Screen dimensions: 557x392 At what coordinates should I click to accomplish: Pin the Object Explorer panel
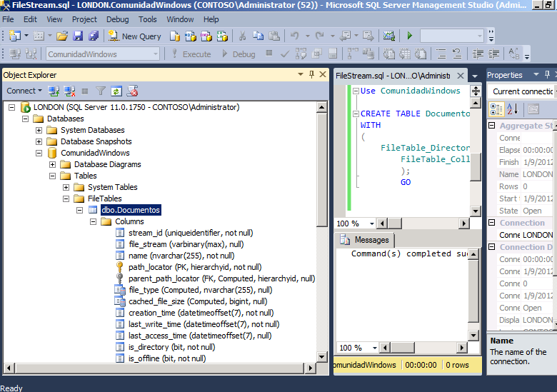[x=311, y=74]
